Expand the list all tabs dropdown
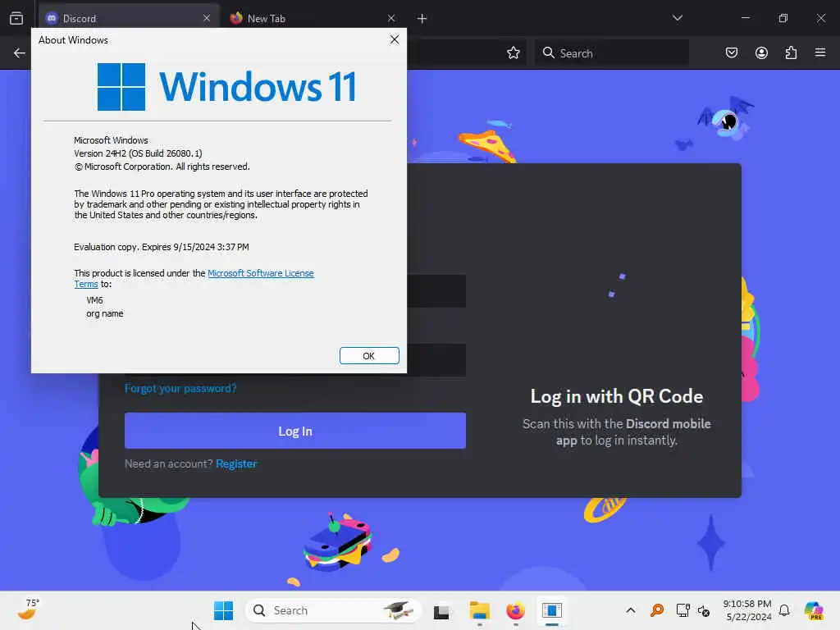This screenshot has width=840, height=630. point(677,18)
